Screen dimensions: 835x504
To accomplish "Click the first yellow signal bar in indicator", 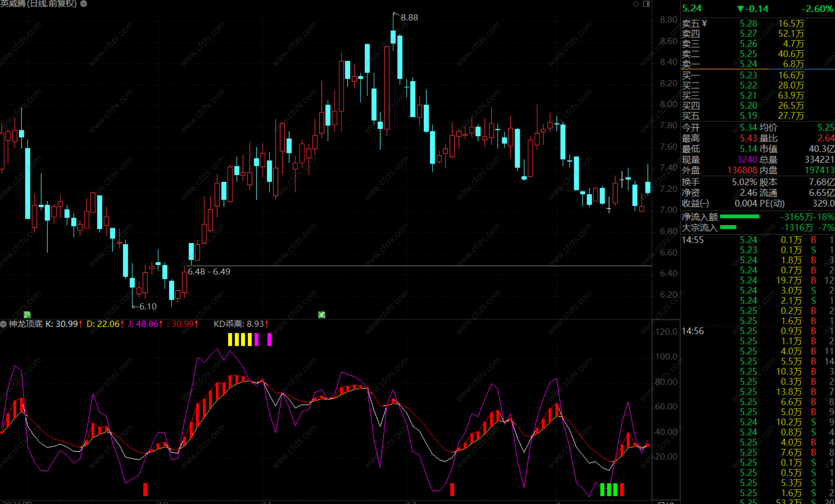I will [x=230, y=339].
